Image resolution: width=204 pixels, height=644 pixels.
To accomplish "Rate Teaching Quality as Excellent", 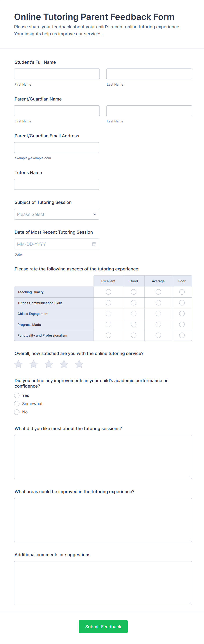I will [x=108, y=292].
